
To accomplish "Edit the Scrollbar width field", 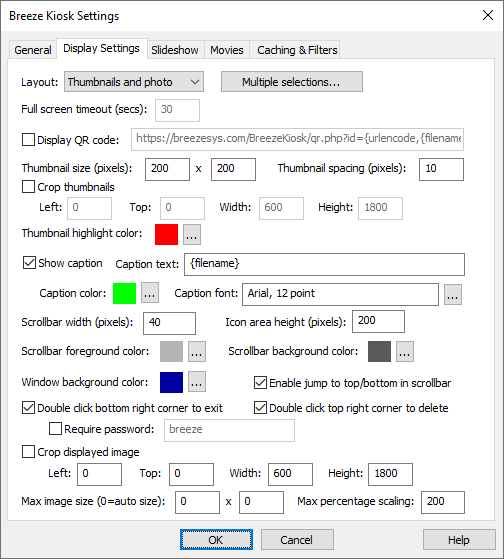I will pos(169,323).
